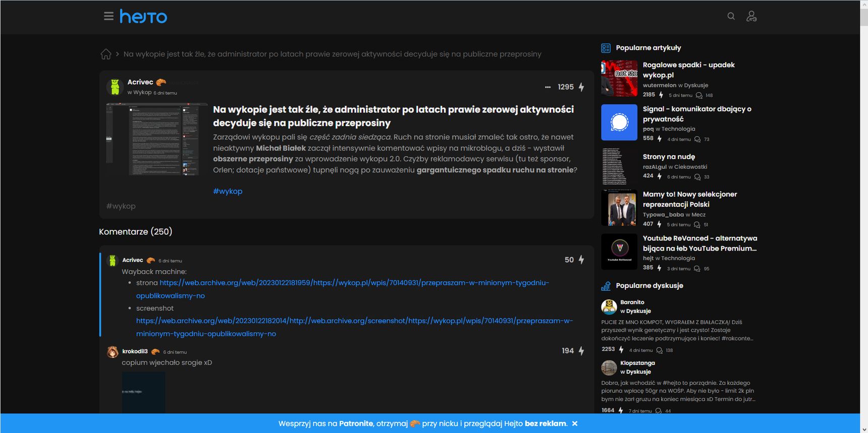The width and height of the screenshot is (868, 433).
Task: Open the Strony na nudę article
Action: point(669,157)
